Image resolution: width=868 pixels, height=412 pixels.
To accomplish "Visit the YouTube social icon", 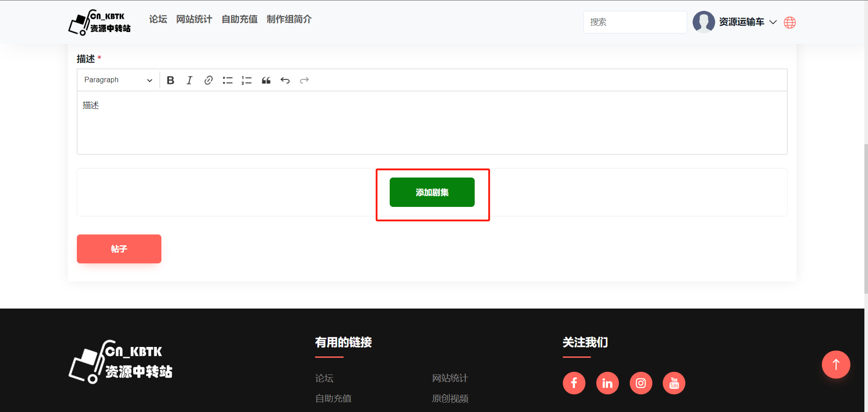I will click(x=674, y=383).
